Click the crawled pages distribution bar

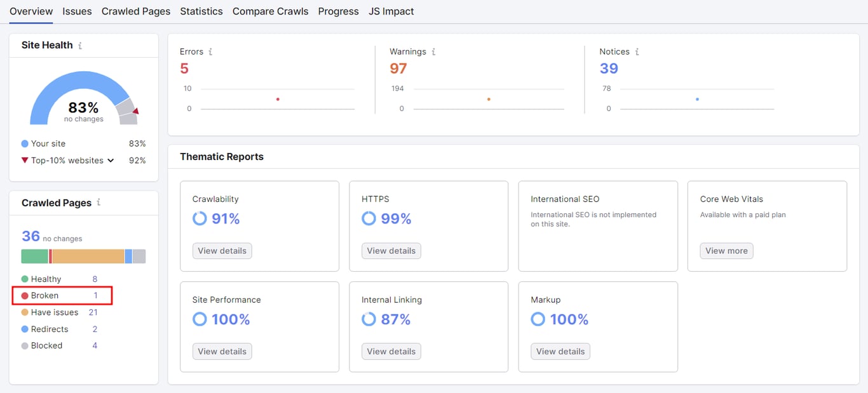pos(83,256)
